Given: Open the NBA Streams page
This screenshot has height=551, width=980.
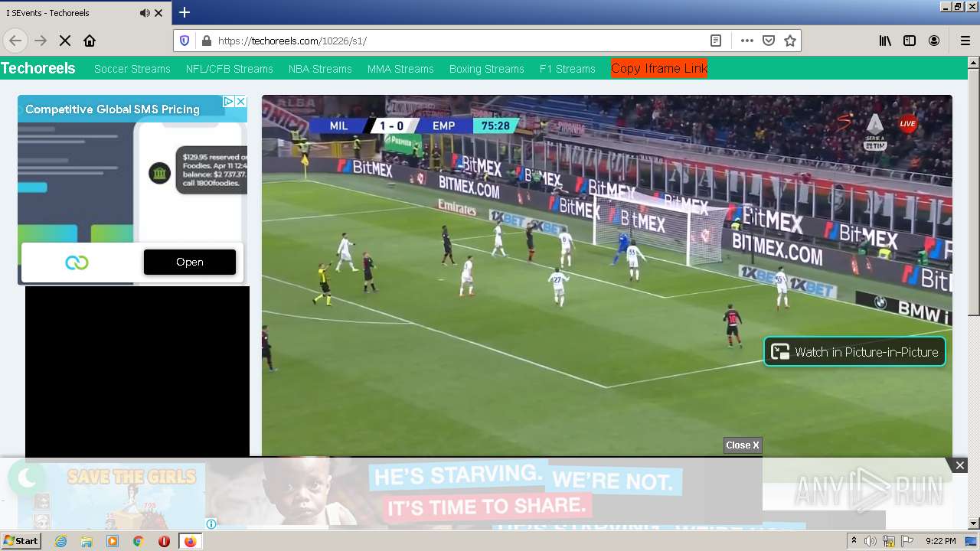Looking at the screenshot, I should (320, 69).
